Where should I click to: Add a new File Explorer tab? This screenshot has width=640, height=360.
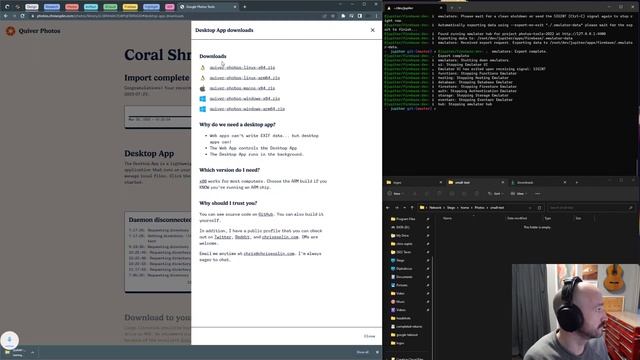(576, 182)
